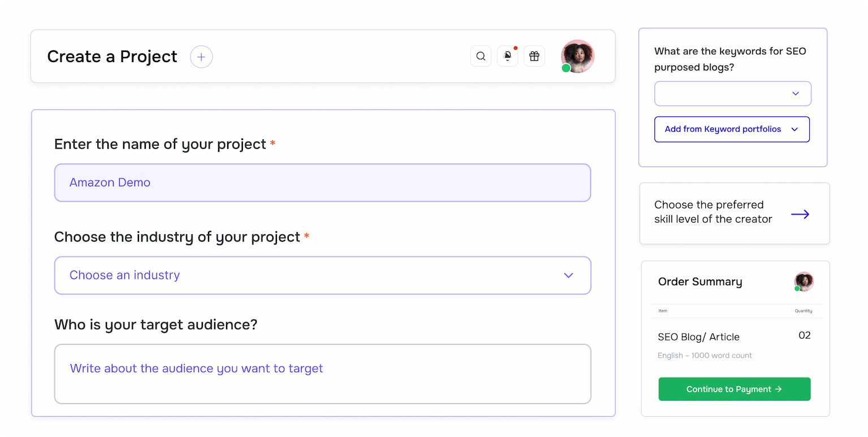
Task: Open Choose the preferred skill level card
Action: pyautogui.click(x=713, y=212)
